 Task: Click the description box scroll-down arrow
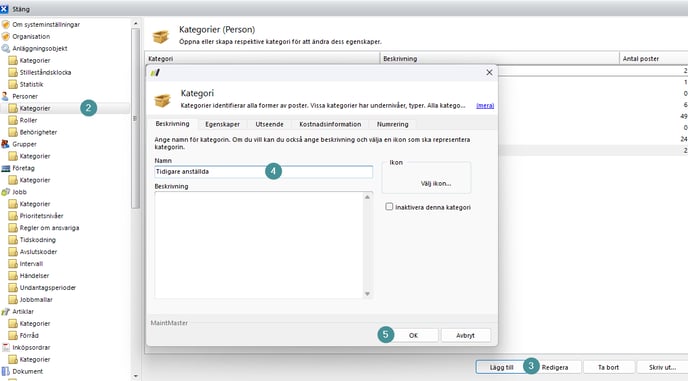point(367,294)
